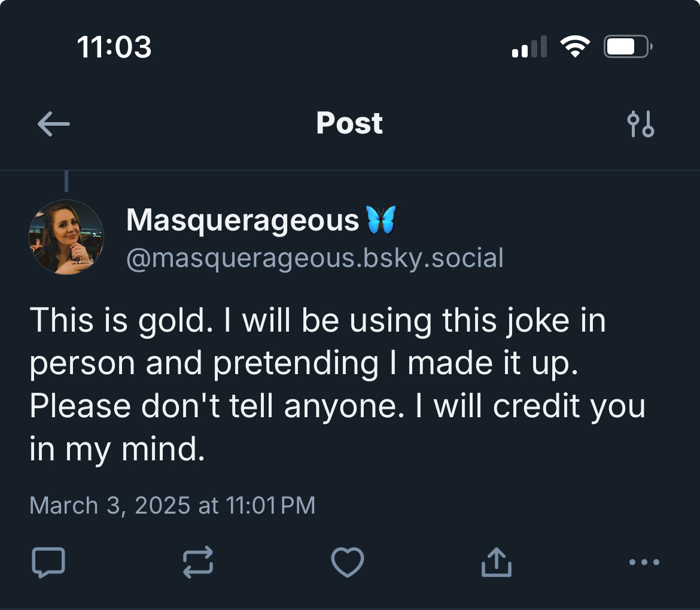Click the cellular signal bars icon
Viewport: 700px width, 610px height.
pos(529,47)
